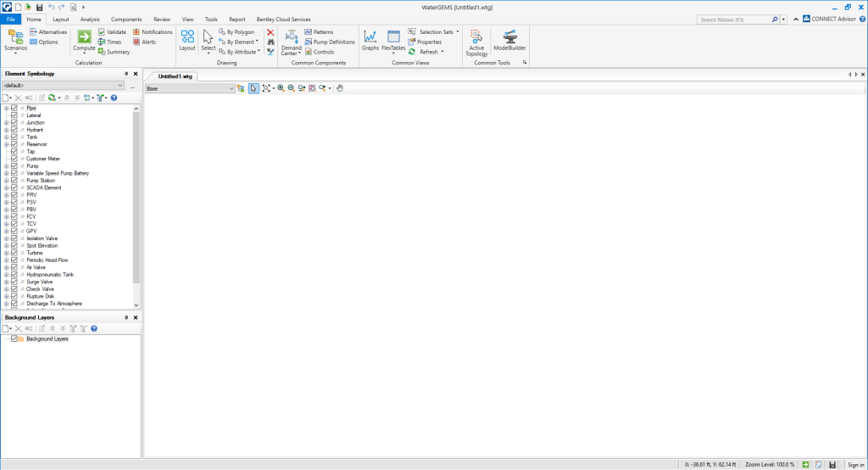Select the Layout drawing tool

(187, 41)
